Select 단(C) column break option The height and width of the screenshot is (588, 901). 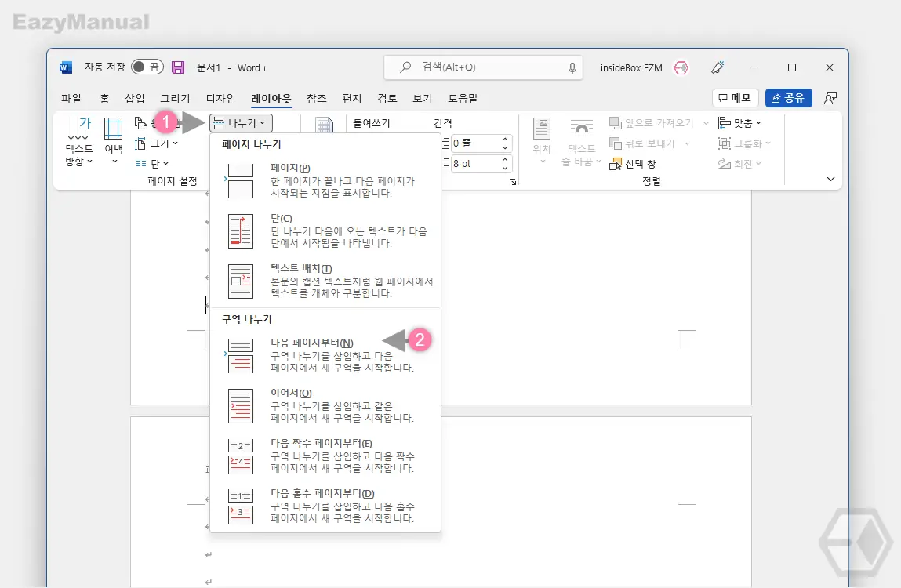click(x=325, y=230)
